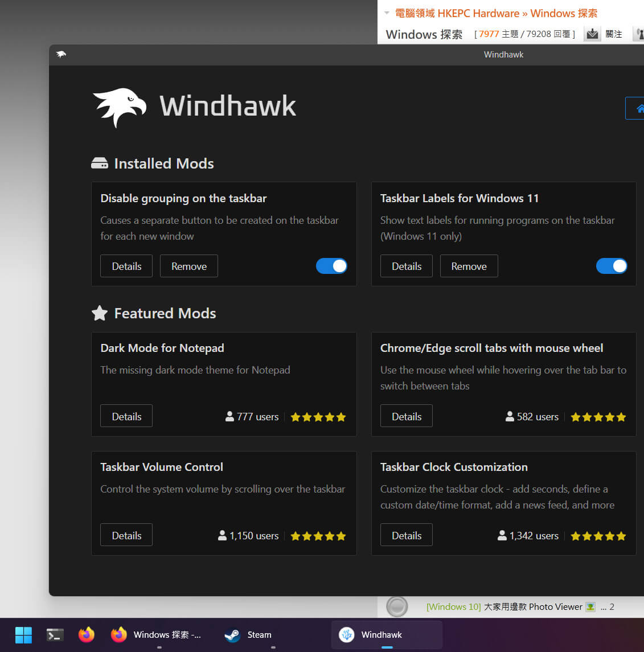Click the Installed Mods drive icon
This screenshot has width=644, height=652.
(100, 162)
